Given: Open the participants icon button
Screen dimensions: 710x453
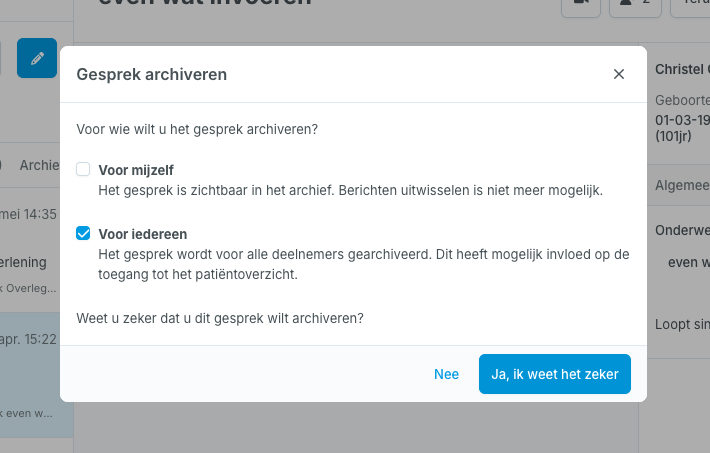Looking at the screenshot, I should (635, 5).
